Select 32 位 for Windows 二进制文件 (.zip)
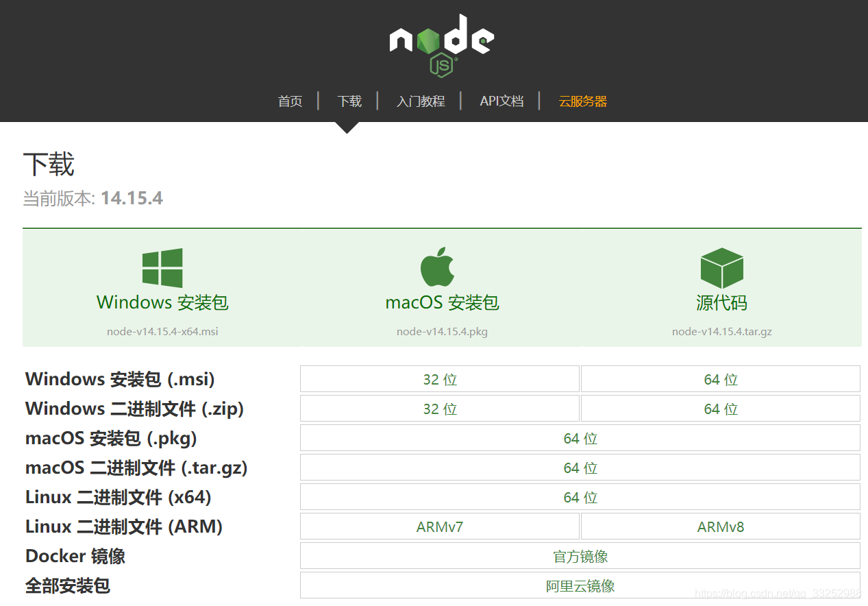The height and width of the screenshot is (606, 868). (440, 409)
